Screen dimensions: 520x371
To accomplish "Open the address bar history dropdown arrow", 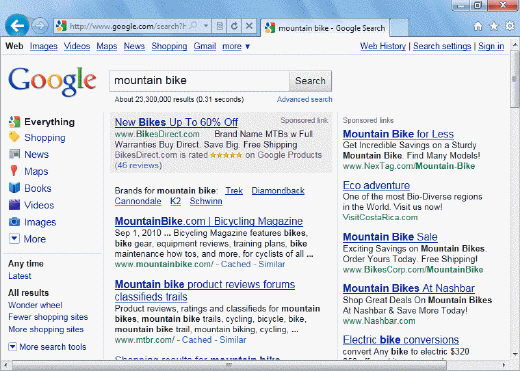I will pyautogui.click(x=206, y=26).
